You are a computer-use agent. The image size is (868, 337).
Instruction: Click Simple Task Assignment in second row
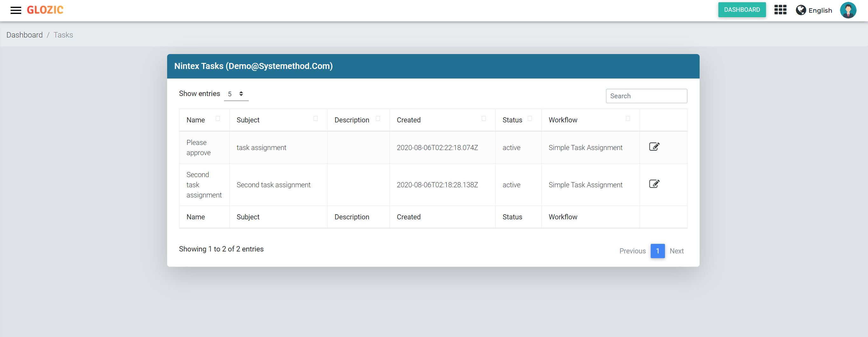coord(586,185)
